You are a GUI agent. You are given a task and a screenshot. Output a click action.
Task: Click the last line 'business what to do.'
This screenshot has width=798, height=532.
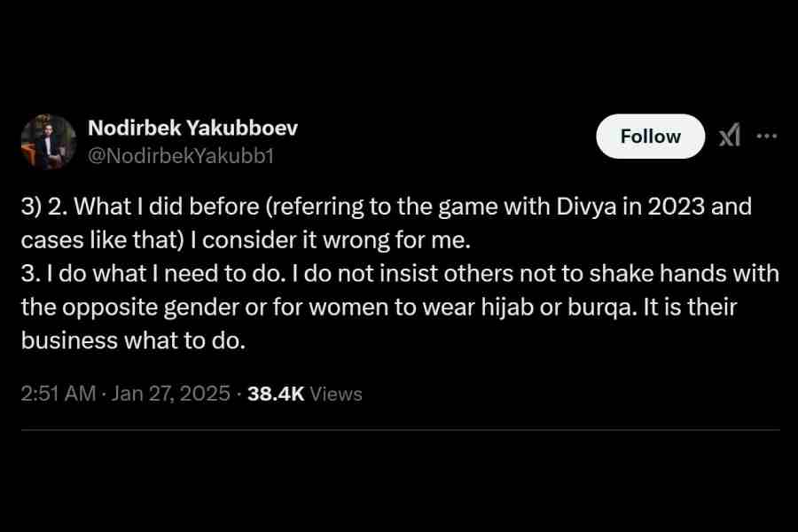[x=132, y=340]
